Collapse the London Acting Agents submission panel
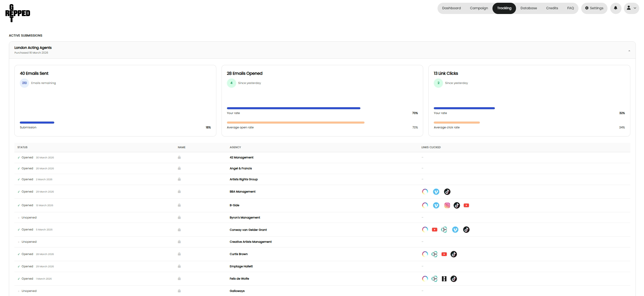644x296 pixels. (x=629, y=51)
